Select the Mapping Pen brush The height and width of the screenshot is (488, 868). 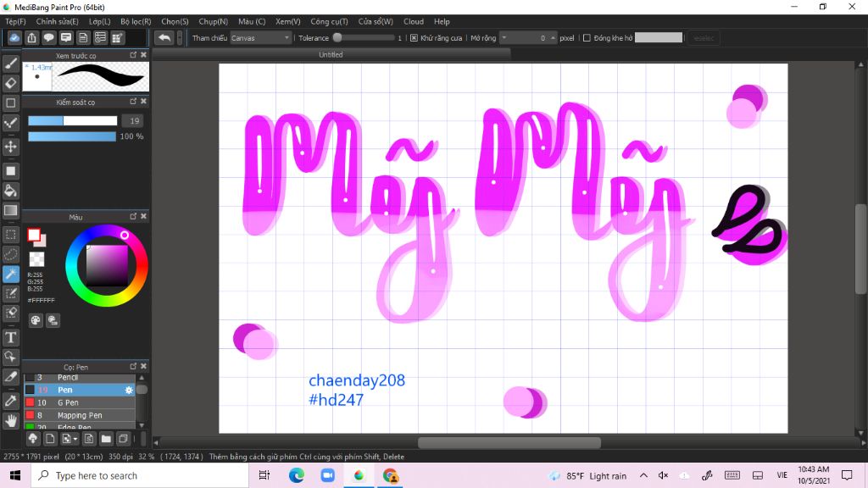(x=80, y=415)
